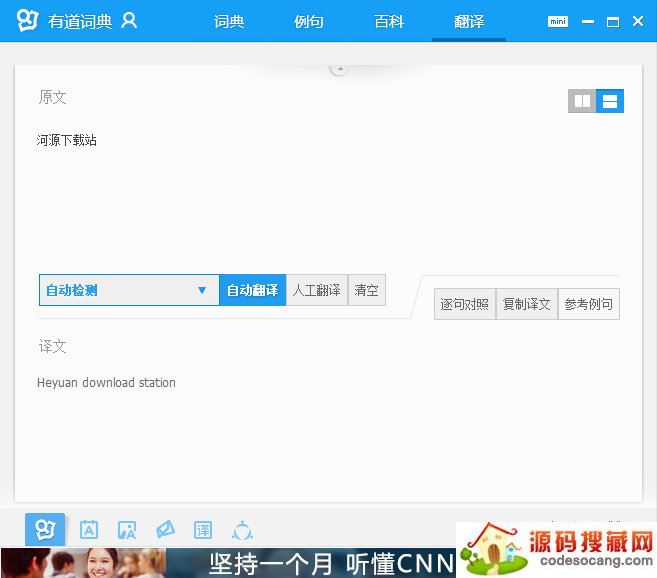Click the Youdao home icon in bottom toolbar

click(45, 529)
